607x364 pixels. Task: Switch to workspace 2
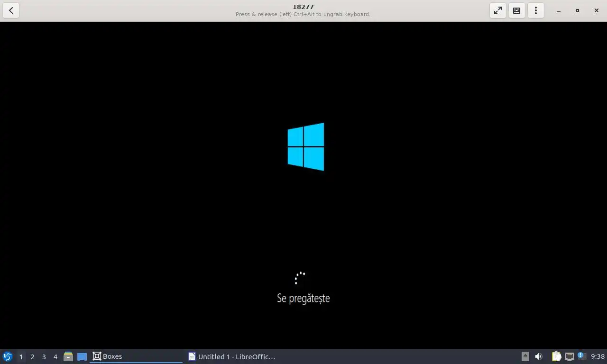pyautogui.click(x=33, y=356)
